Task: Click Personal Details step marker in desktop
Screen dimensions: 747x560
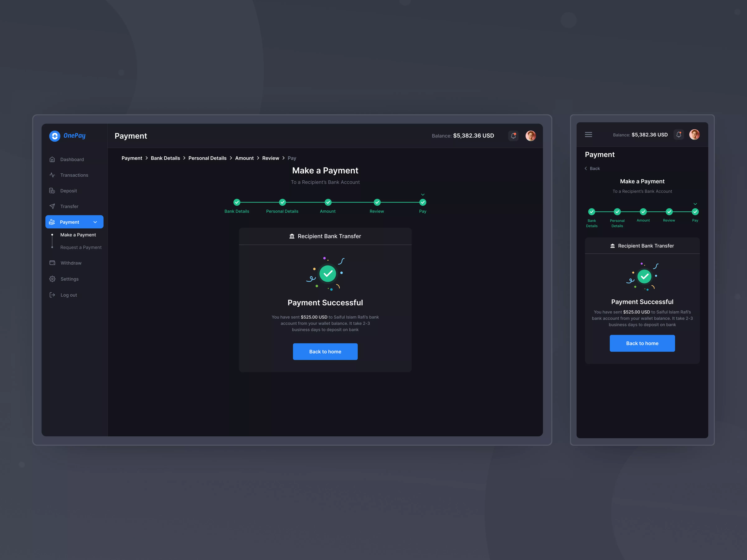Action: coord(282,202)
